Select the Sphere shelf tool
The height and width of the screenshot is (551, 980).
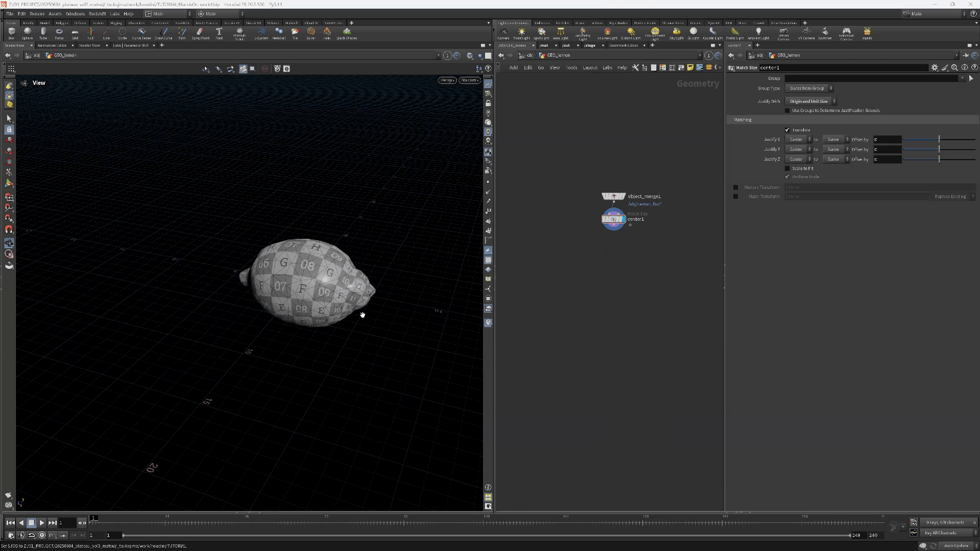pos(27,32)
